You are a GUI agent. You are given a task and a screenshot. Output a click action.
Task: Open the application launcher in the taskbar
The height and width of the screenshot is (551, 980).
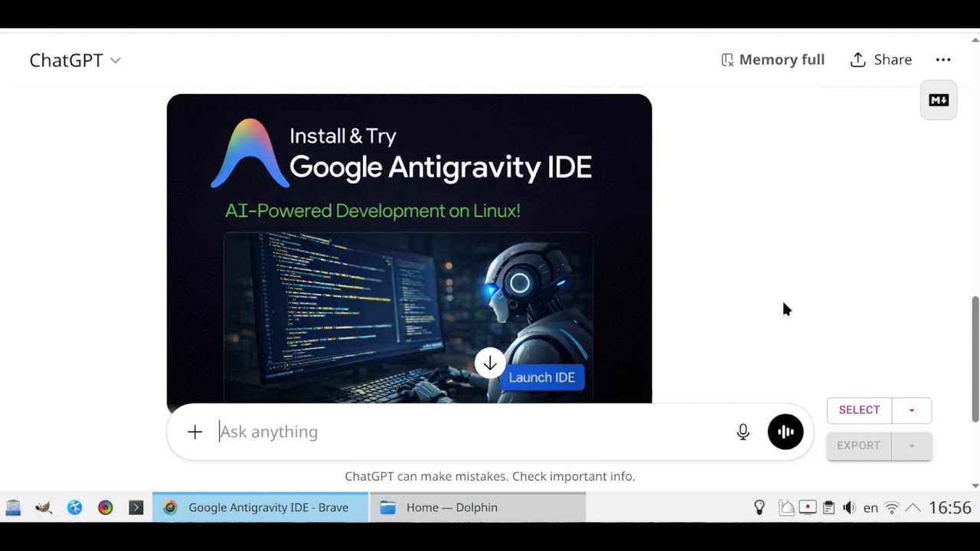(13, 507)
